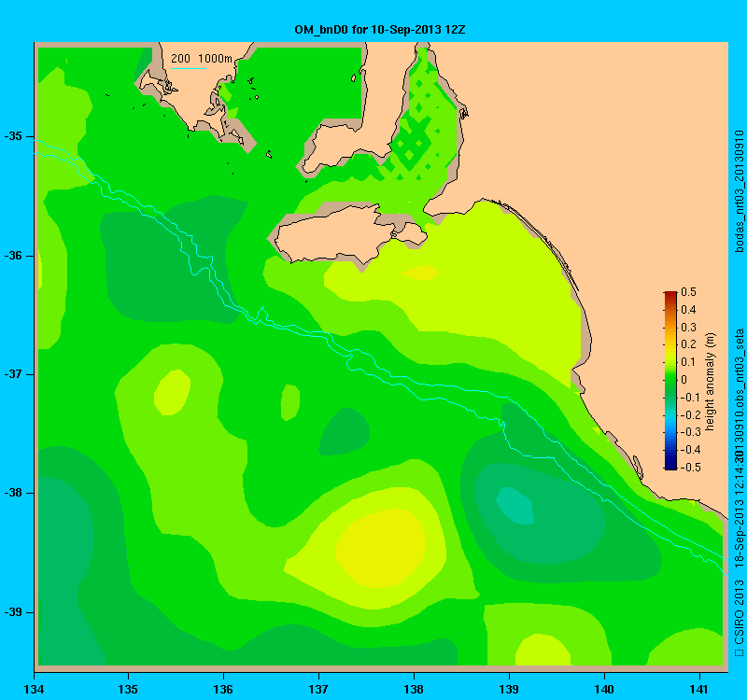The height and width of the screenshot is (700, 747).
Task: Click the longitude label 135
Action: (x=128, y=690)
